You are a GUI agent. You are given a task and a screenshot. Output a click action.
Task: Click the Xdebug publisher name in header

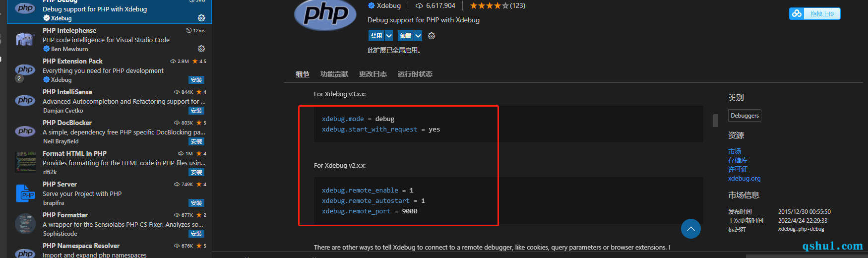point(388,5)
